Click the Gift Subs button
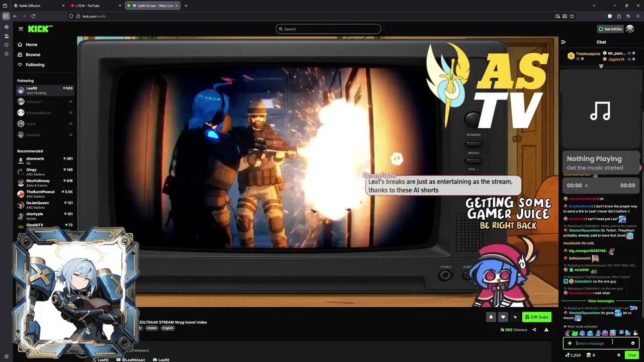Image resolution: width=644 pixels, height=362 pixels. (x=536, y=317)
